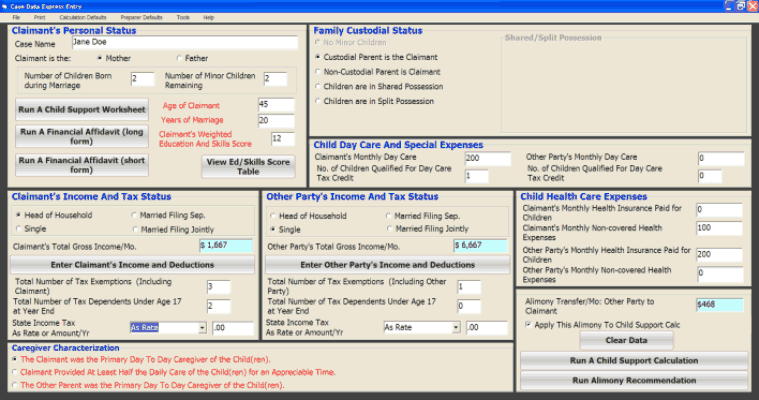Click the Age of Claimant field
Screen dimensions: 759x400
click(276, 104)
